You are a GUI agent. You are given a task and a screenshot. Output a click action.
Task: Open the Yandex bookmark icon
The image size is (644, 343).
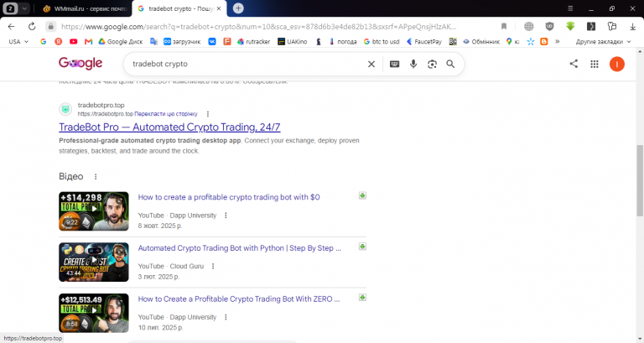point(59,41)
